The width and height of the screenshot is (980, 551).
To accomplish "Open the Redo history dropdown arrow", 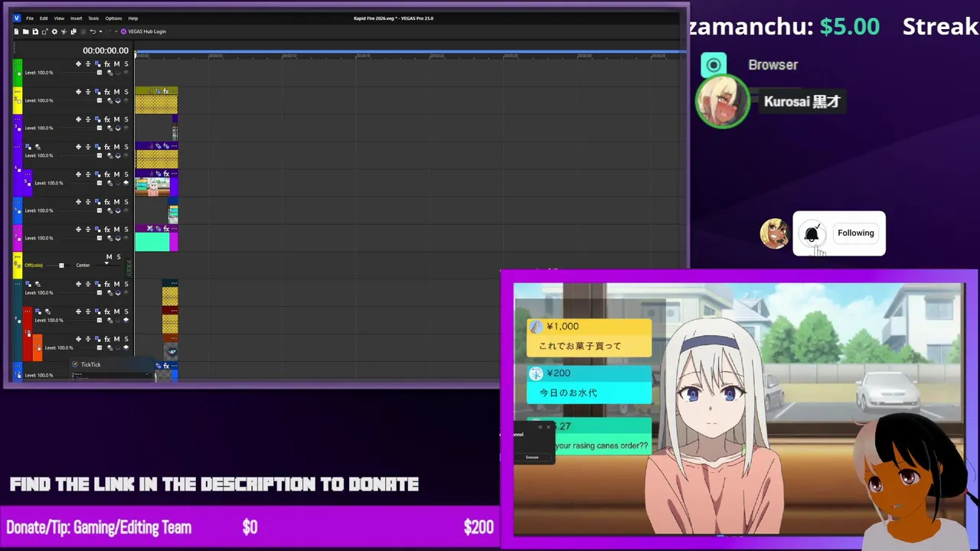I will pos(116,31).
